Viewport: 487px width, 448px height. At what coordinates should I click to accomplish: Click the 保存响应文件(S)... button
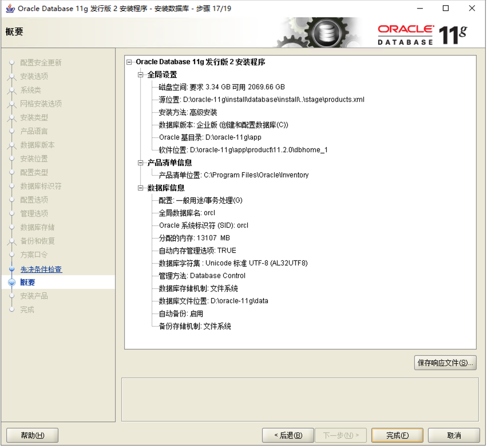[x=445, y=363]
